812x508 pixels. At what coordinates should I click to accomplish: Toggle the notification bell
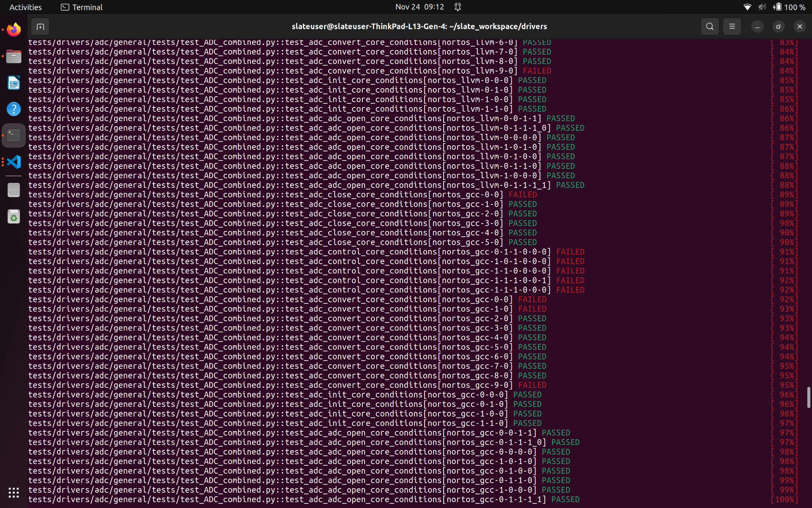click(458, 7)
